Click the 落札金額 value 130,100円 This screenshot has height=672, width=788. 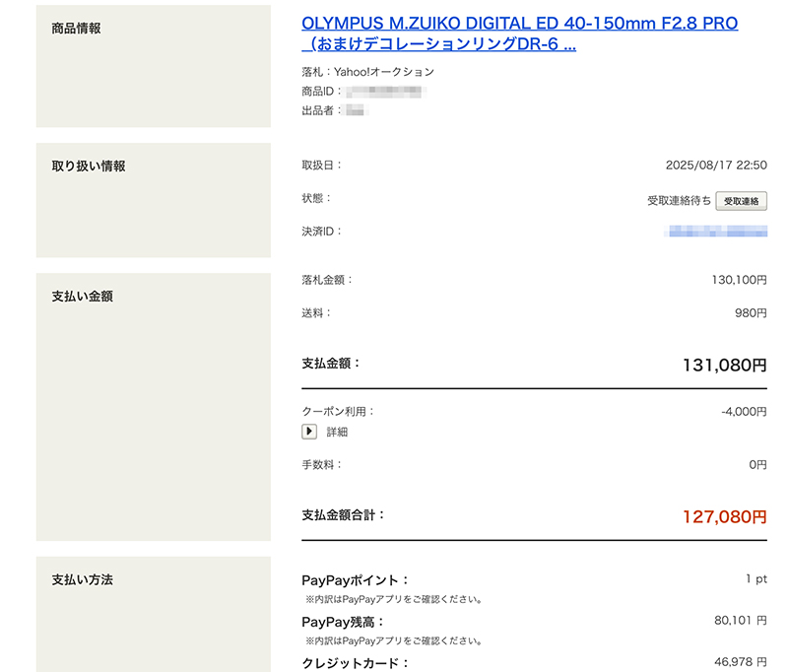click(x=740, y=280)
